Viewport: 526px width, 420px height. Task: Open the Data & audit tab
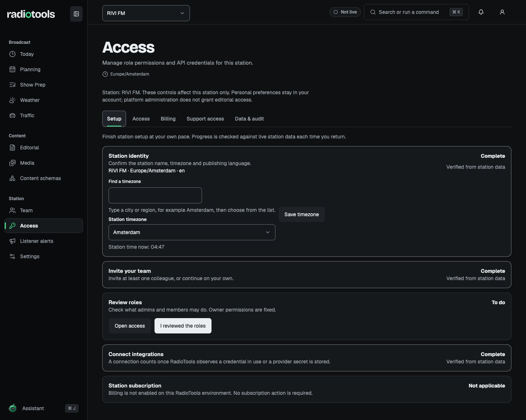pyautogui.click(x=249, y=119)
